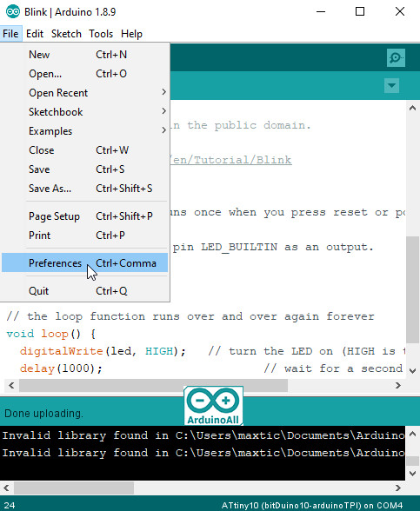The image size is (420, 511).
Task: Click the first 'Invalid library found' console line
Action: point(203,435)
